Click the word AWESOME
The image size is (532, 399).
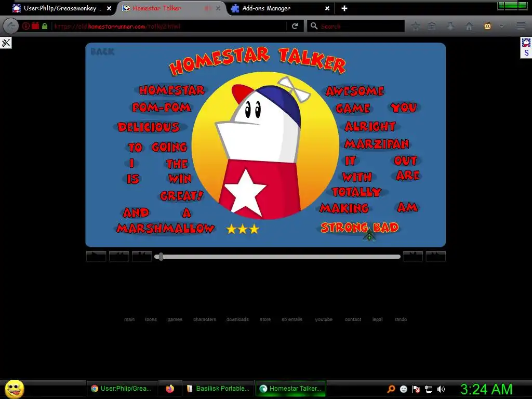tap(355, 91)
